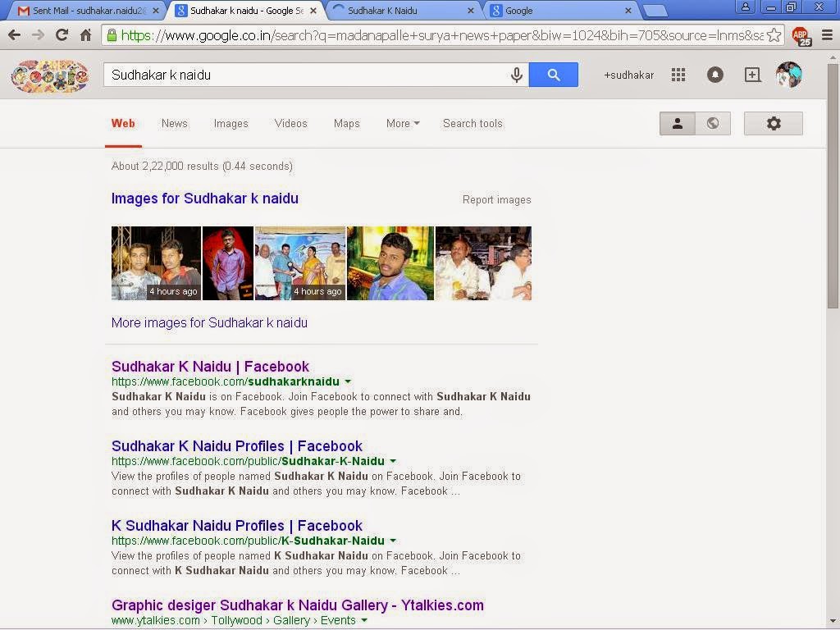Open Sudhakar K Naidu | Facebook result
The height and width of the screenshot is (630, 840).
click(x=210, y=367)
